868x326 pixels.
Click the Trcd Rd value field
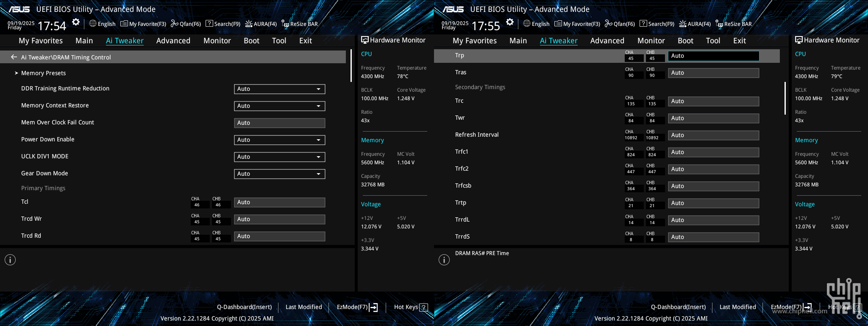coord(280,236)
